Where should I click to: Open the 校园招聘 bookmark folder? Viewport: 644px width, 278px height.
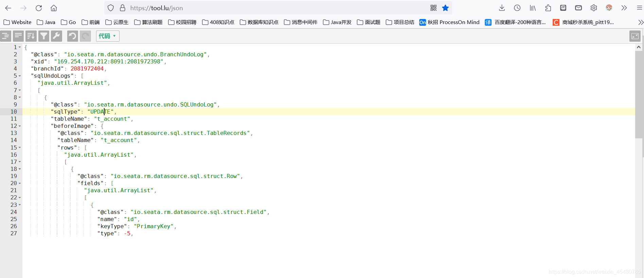182,22
